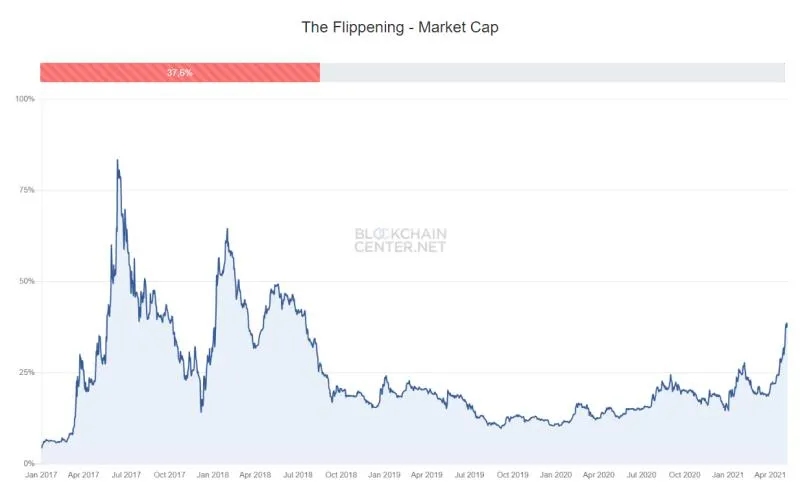Click the Blockchain Center.net watermark
This screenshot has height=487, width=800.
pos(401,240)
